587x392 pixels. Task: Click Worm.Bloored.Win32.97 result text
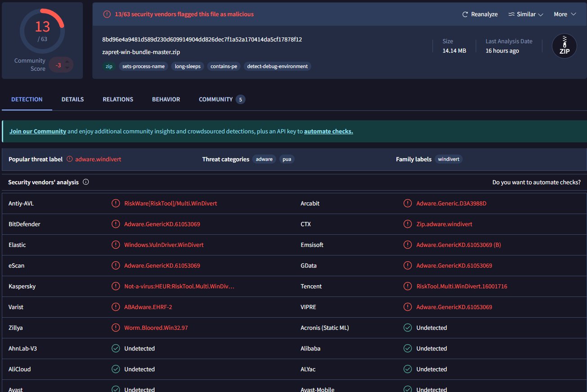click(156, 328)
